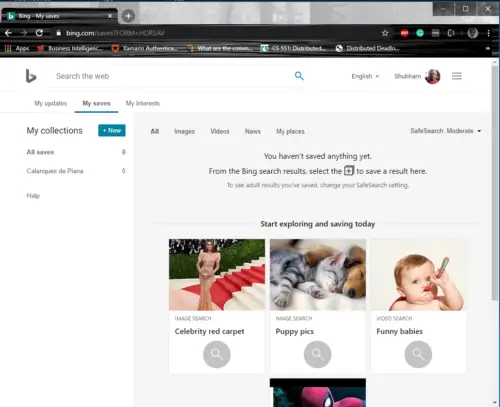The height and width of the screenshot is (407, 500).
Task: Click the Chrome profile avatar icon
Action: (473, 33)
